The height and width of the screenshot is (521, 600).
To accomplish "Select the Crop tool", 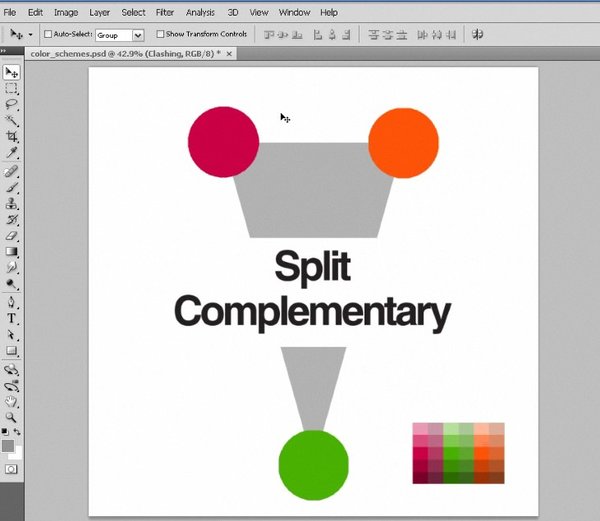I will (x=11, y=136).
